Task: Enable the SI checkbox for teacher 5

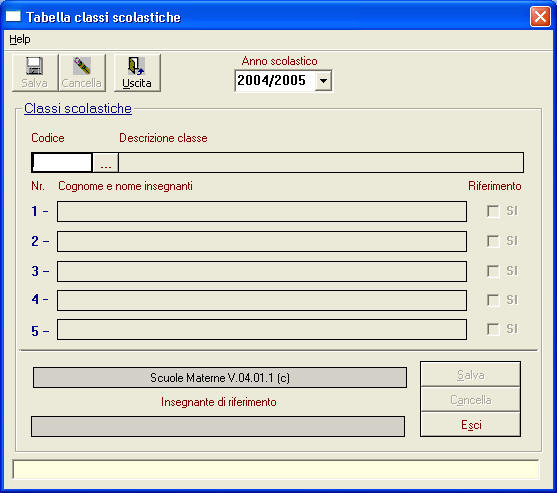Action: (x=493, y=329)
